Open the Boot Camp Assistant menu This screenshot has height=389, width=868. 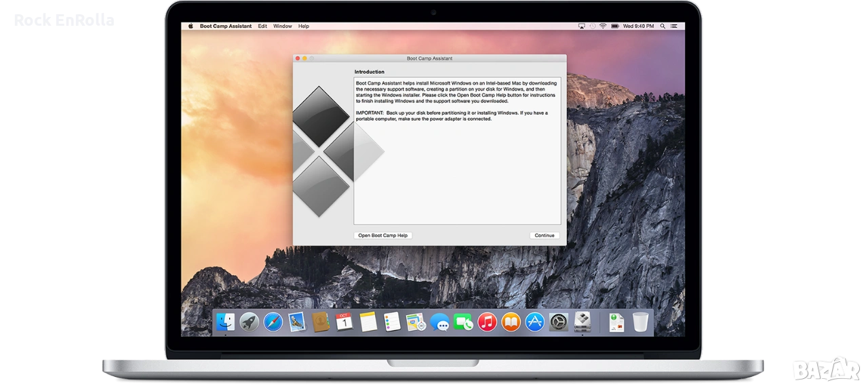[225, 26]
